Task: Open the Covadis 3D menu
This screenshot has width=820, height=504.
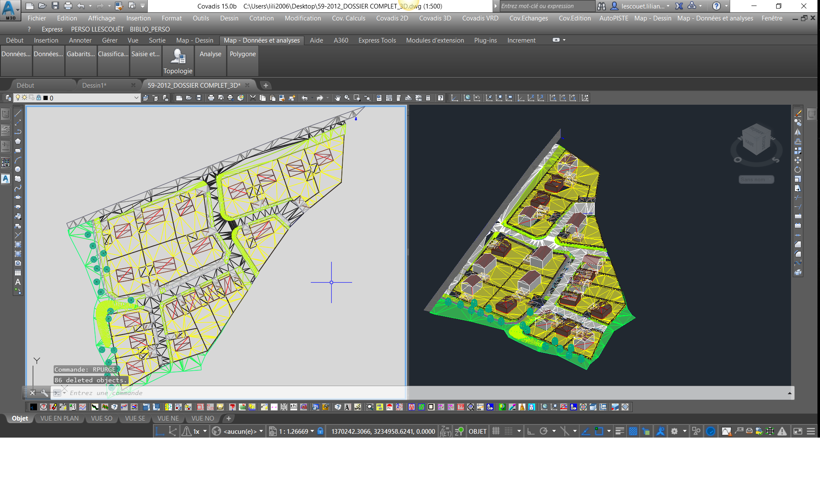Action: [x=435, y=18]
